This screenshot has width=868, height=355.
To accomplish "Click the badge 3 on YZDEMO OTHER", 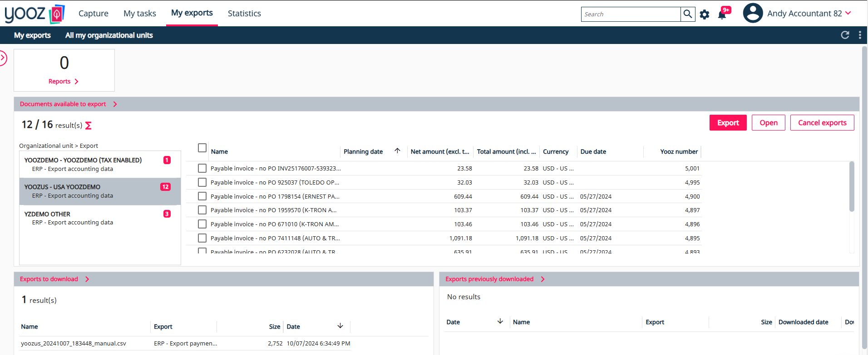I will pyautogui.click(x=167, y=214).
